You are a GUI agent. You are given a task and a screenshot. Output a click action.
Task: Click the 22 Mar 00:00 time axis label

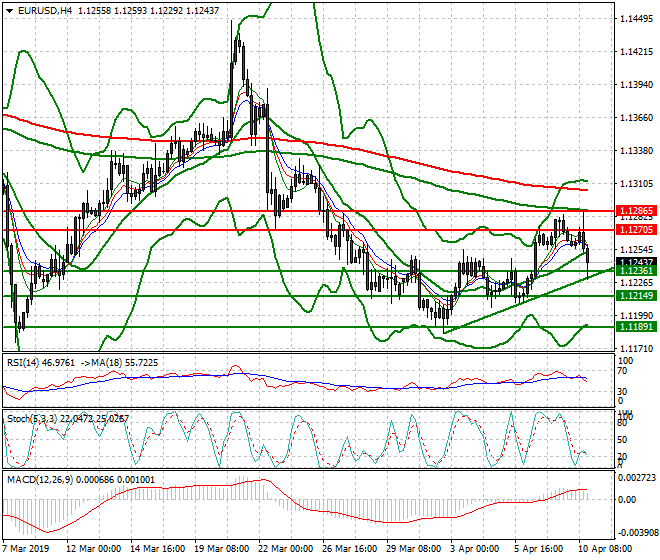point(285,549)
